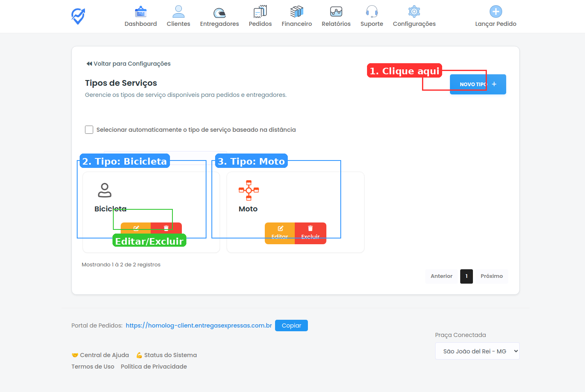Open the Clientes section icon
The width and height of the screenshot is (585, 392).
point(178,11)
